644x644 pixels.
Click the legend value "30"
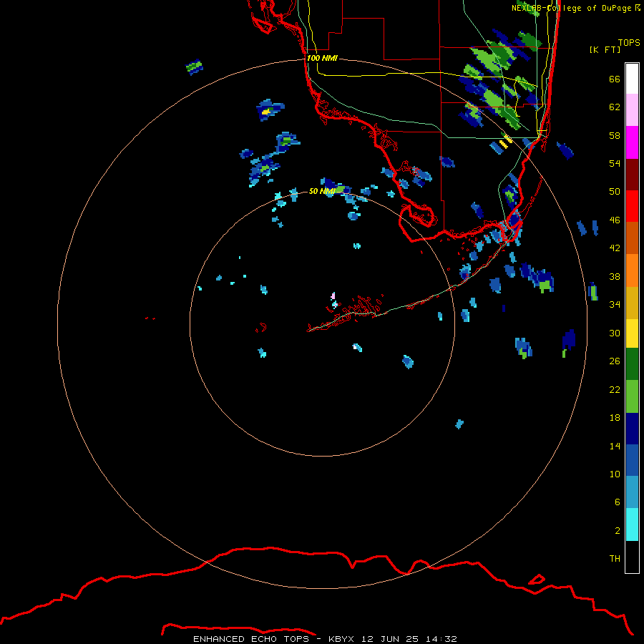coord(615,333)
